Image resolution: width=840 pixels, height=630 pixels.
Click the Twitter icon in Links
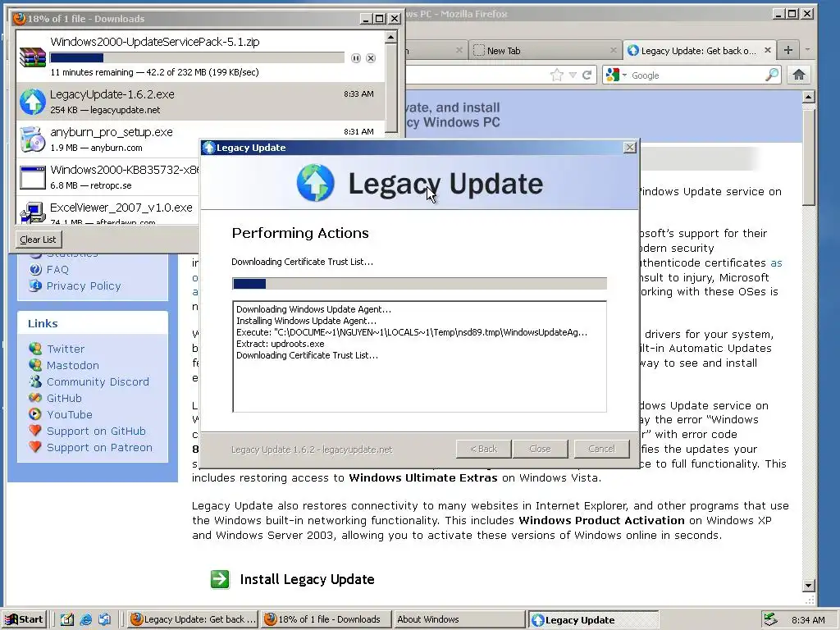coord(35,349)
